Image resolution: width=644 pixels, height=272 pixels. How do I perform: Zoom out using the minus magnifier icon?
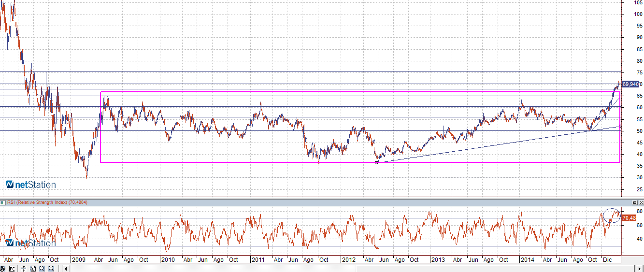[42, 268]
